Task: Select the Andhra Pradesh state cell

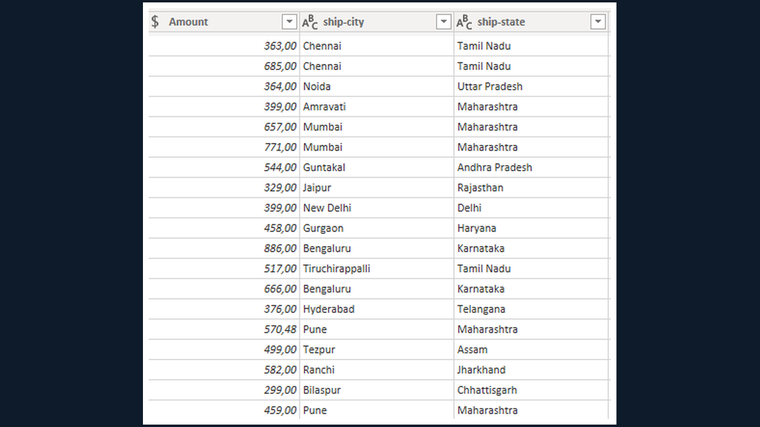Action: (x=531, y=167)
